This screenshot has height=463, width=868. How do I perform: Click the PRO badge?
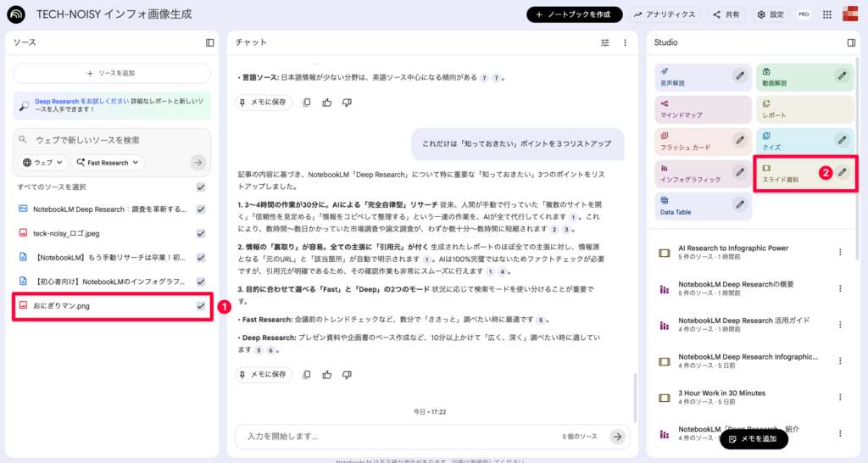[804, 14]
